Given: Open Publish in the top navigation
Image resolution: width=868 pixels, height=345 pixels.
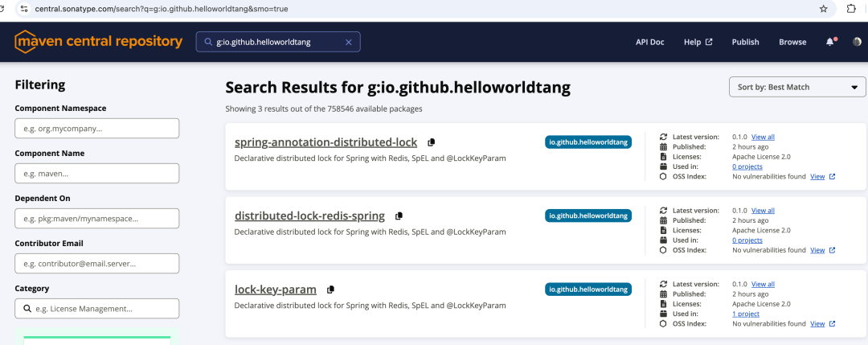Looking at the screenshot, I should (x=745, y=42).
